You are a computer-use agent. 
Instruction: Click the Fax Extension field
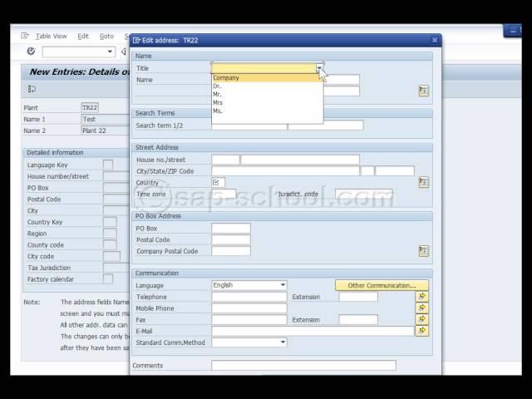358,319
